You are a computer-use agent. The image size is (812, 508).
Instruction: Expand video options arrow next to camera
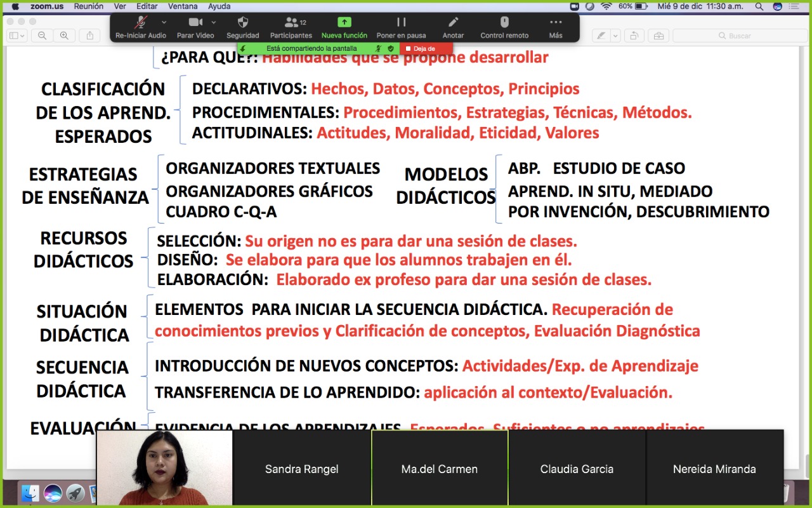213,22
